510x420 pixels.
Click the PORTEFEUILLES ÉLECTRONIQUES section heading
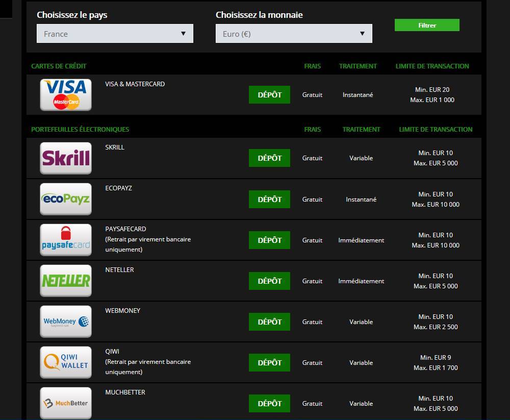tap(80, 129)
